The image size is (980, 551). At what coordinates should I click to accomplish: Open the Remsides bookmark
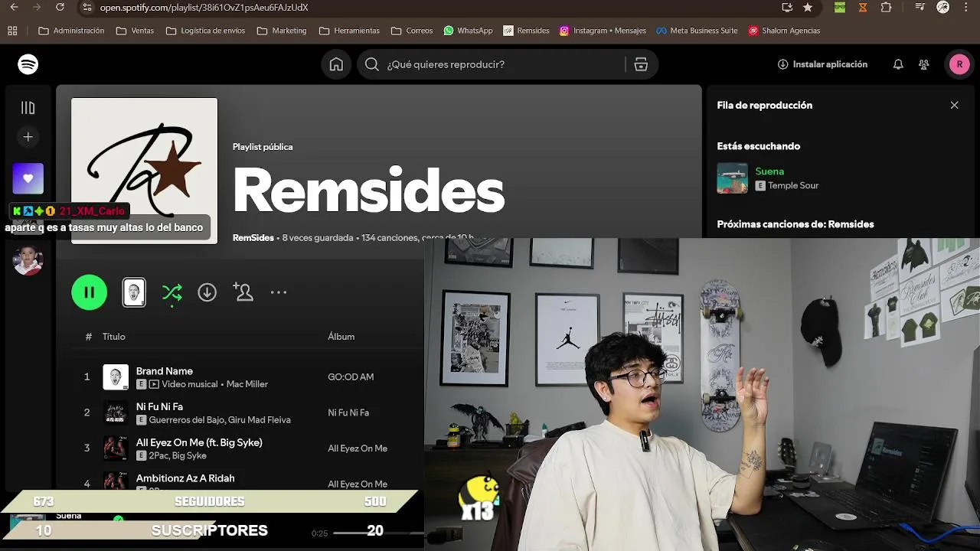pos(526,31)
